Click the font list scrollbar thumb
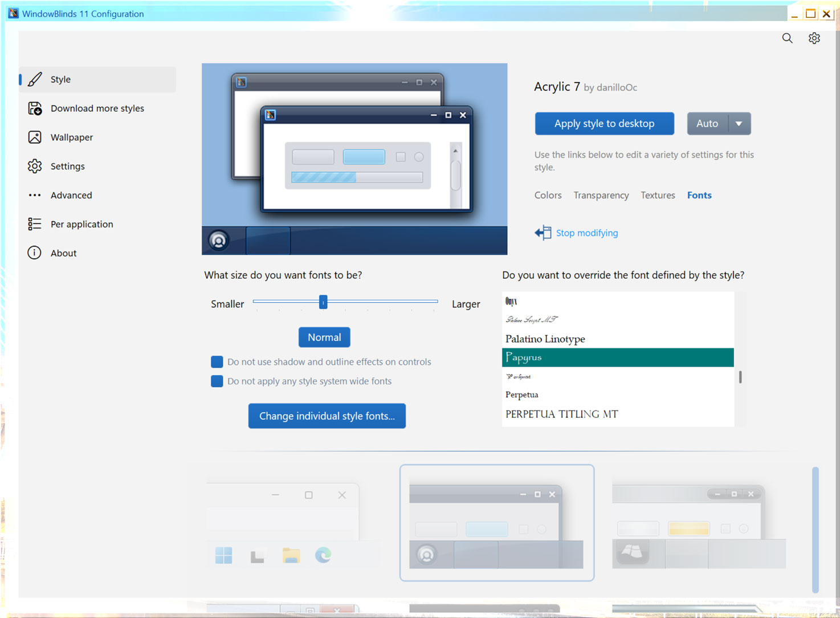 point(740,377)
